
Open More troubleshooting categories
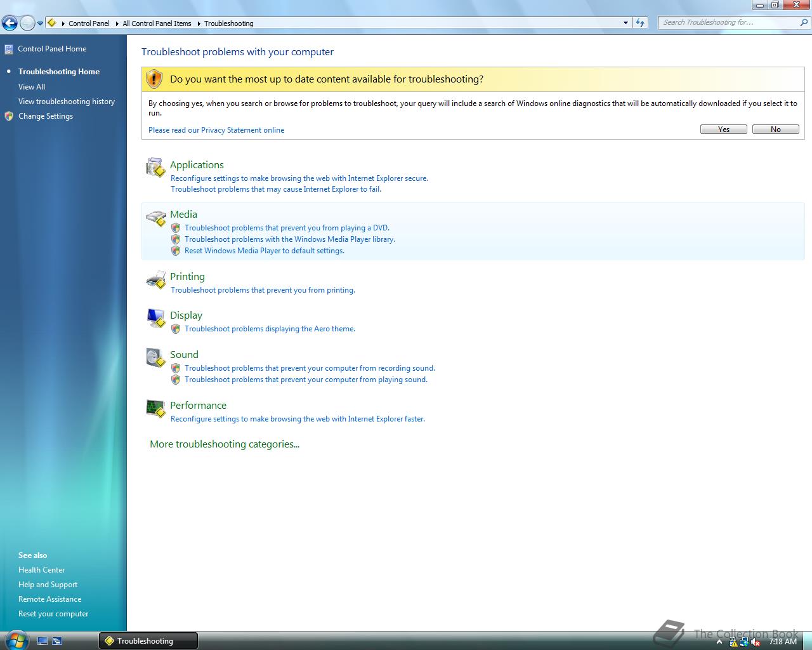coord(225,444)
